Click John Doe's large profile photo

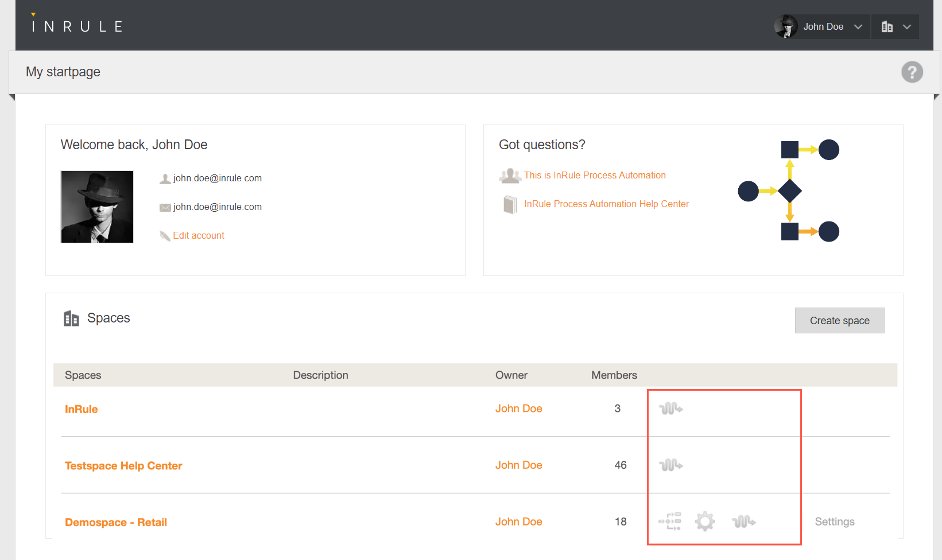pos(98,207)
